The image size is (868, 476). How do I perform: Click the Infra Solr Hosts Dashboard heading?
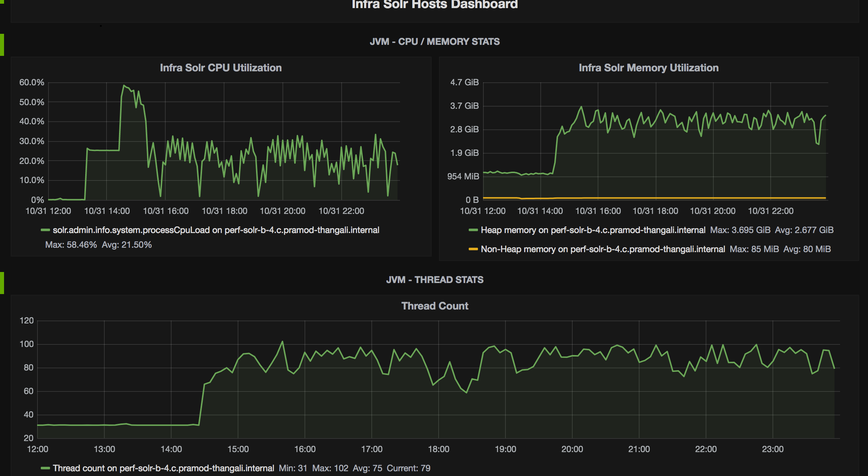pos(434,4)
